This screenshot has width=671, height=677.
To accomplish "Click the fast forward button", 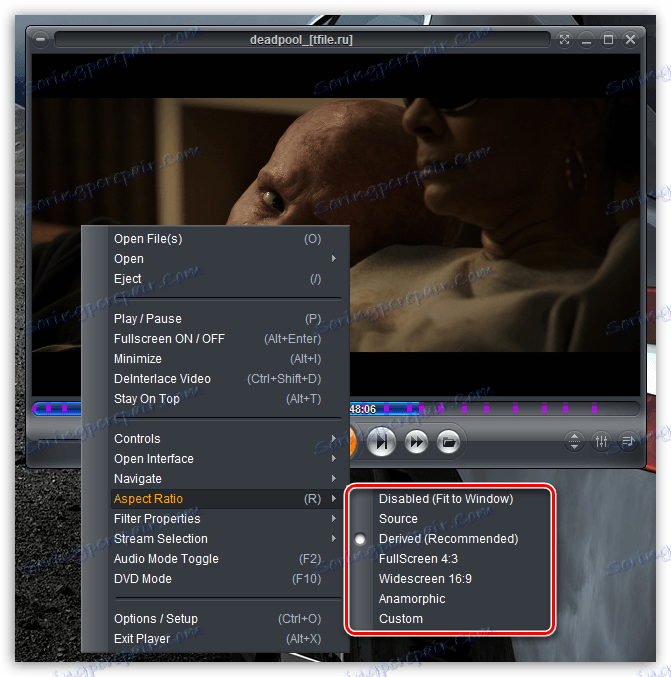I will point(416,442).
